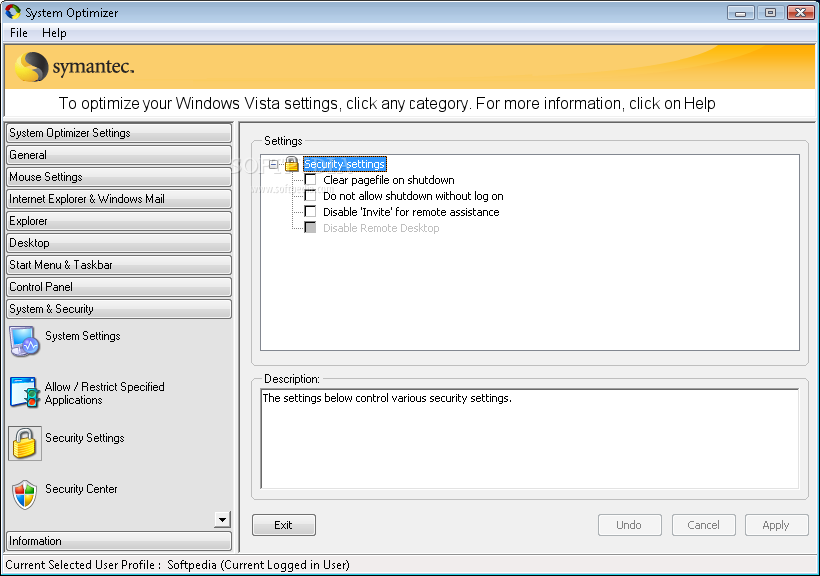The image size is (820, 576).
Task: Select the Security Center label in sidebar
Action: click(x=81, y=489)
